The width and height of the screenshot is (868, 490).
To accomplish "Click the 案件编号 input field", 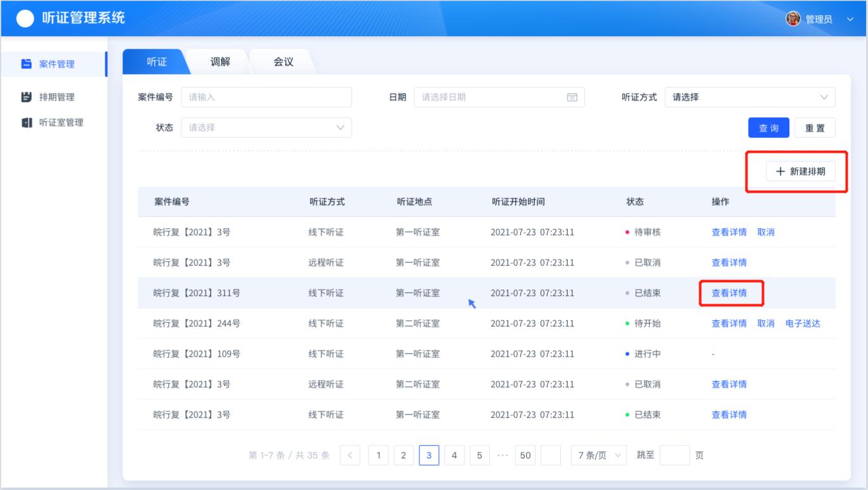I will click(266, 97).
